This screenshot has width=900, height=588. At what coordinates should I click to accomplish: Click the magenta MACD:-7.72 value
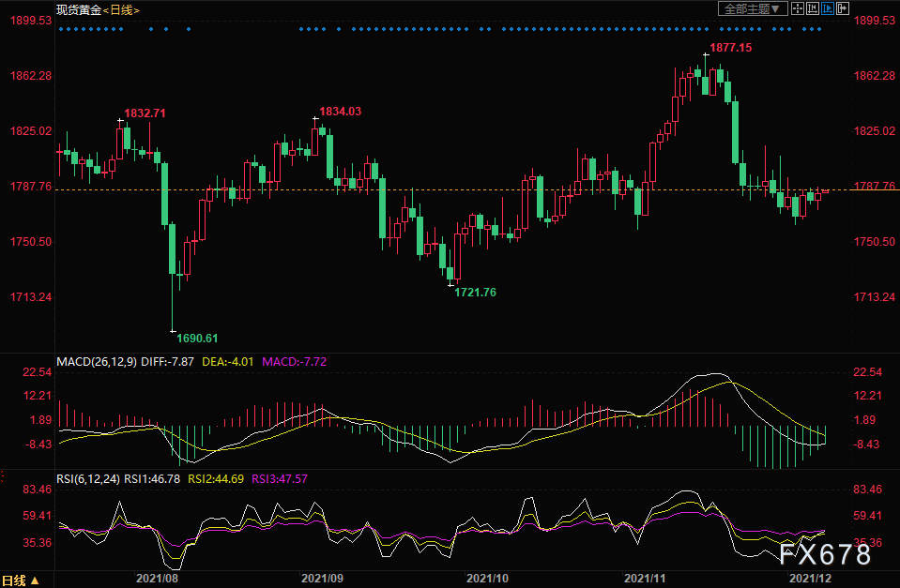click(x=295, y=362)
